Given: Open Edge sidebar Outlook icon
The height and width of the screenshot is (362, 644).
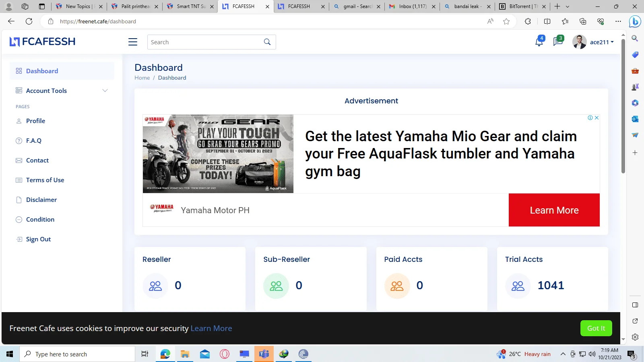Looking at the screenshot, I should click(635, 119).
